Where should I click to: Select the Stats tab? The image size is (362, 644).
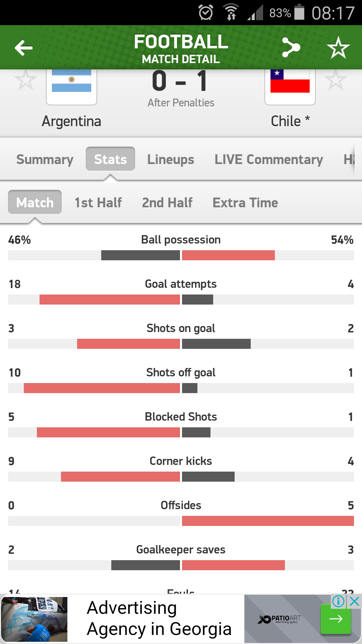(x=110, y=159)
